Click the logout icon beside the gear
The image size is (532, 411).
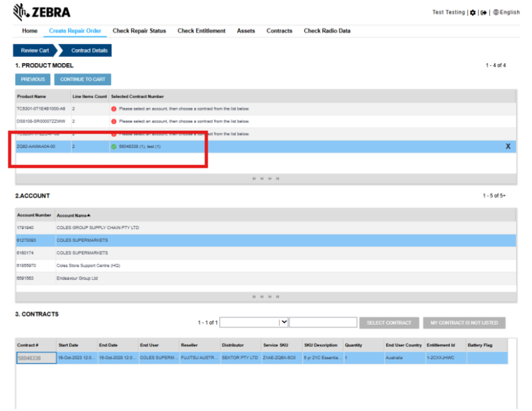click(x=484, y=12)
